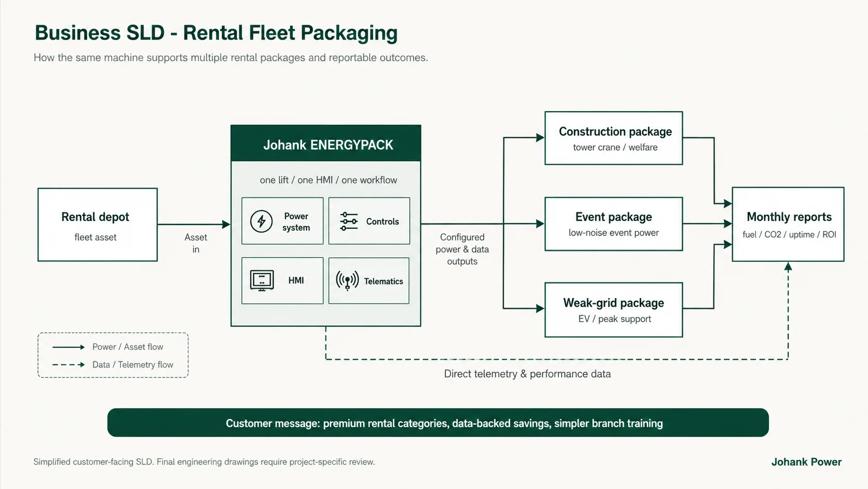Viewport: 868px width, 489px height.
Task: Click the 'Power / Asset flow' legend entry
Action: coord(108,347)
